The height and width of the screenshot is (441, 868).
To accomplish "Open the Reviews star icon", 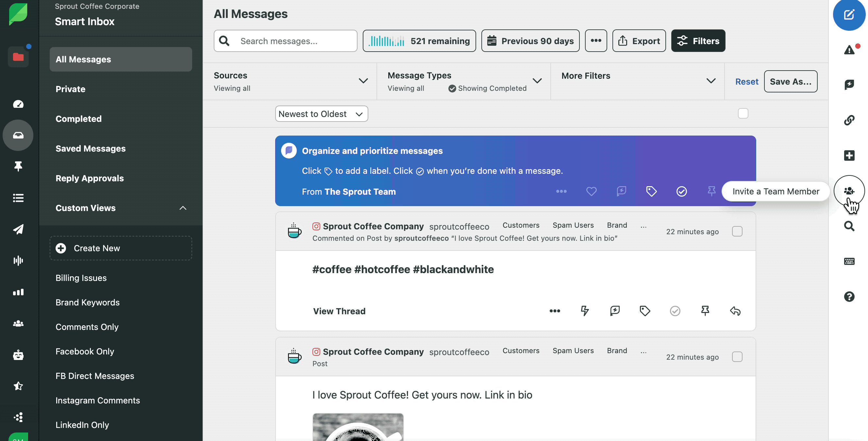I will pos(18,386).
